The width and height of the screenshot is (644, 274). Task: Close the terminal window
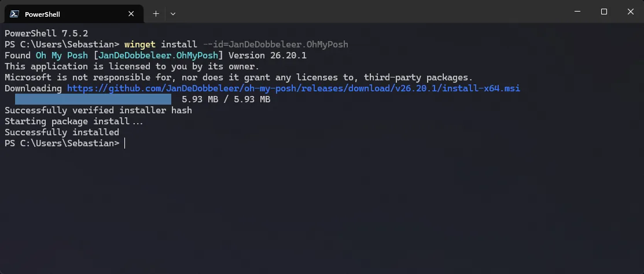click(x=630, y=12)
